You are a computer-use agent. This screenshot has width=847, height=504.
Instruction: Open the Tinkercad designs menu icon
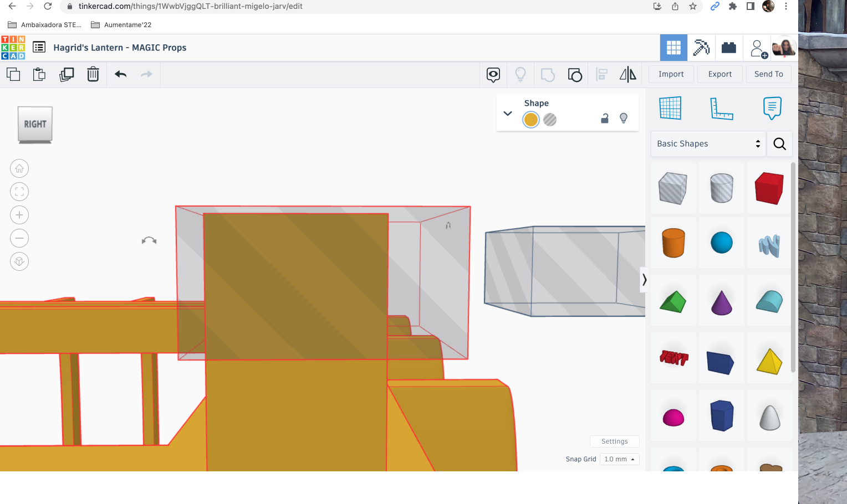[39, 47]
